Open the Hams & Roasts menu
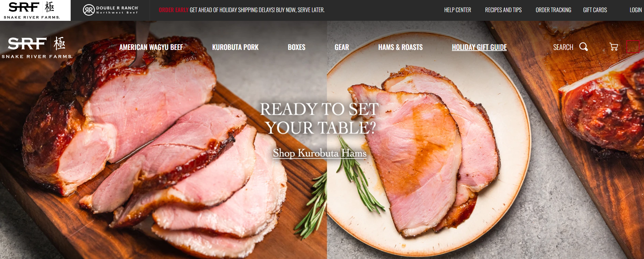The height and width of the screenshot is (259, 644). (400, 47)
